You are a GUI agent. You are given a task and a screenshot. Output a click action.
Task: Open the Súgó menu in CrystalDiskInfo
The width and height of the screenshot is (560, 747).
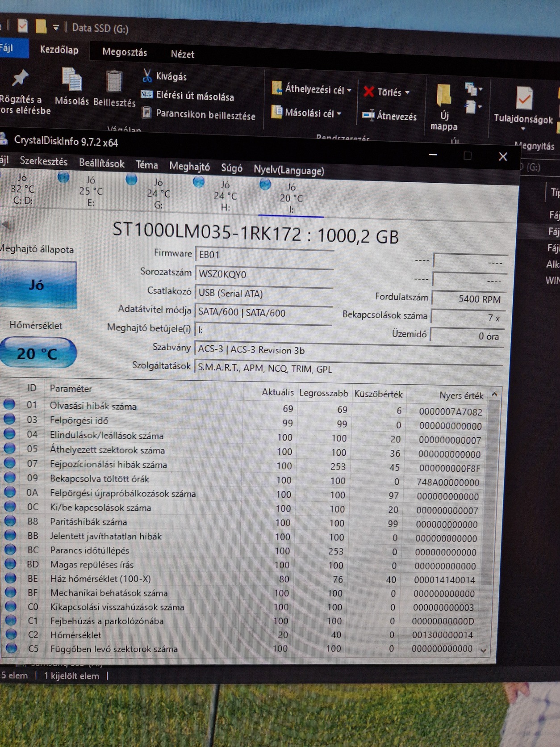pyautogui.click(x=232, y=168)
